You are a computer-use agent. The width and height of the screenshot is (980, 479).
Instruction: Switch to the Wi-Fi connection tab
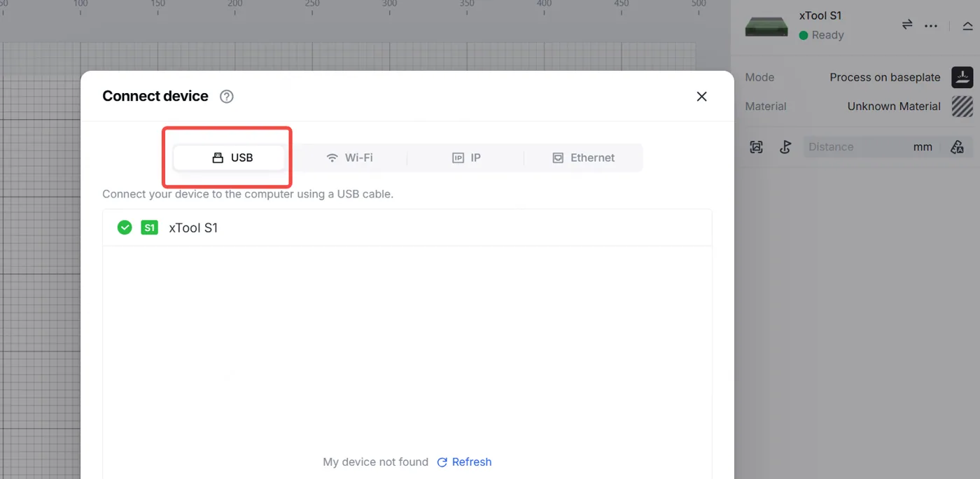[x=349, y=158]
